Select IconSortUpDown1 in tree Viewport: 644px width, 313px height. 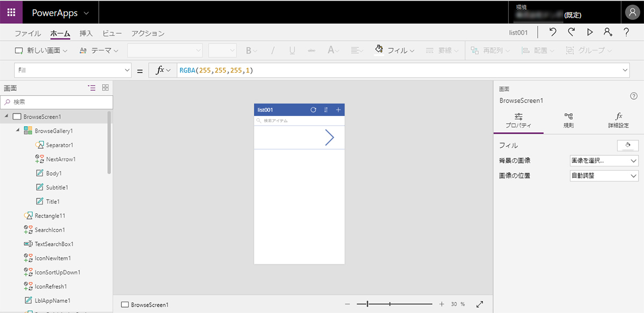pyautogui.click(x=57, y=272)
